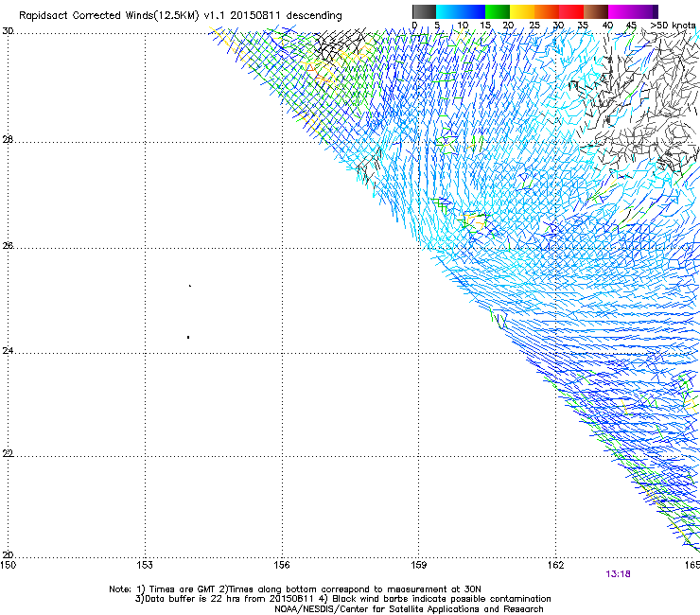Click the latitude axis label '22'
Viewport: 700px width, 615px height.
pyautogui.click(x=8, y=453)
